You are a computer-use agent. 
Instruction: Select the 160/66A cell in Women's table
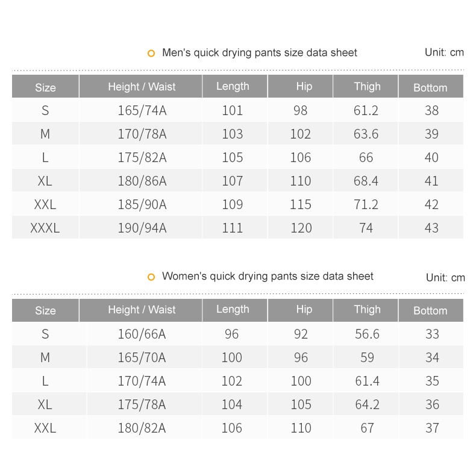click(x=142, y=334)
